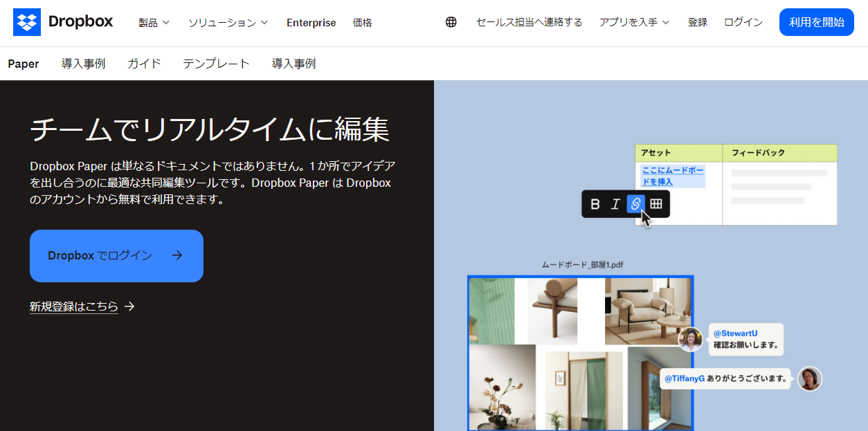This screenshot has width=868, height=431.
Task: Click the highlighted link icon in toolbar
Action: [x=635, y=203]
